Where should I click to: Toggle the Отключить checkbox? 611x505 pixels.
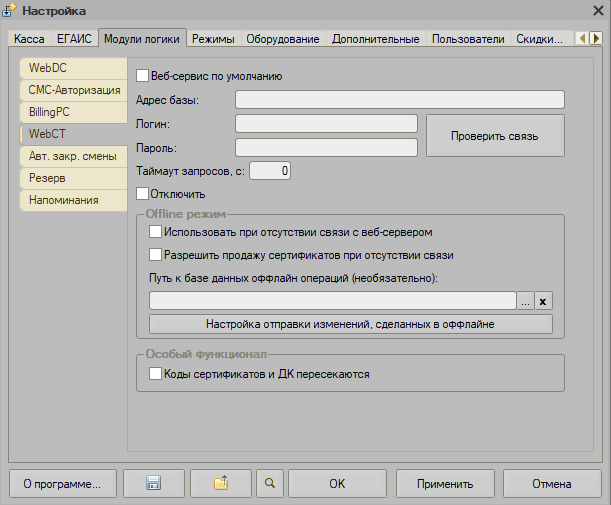pos(142,193)
